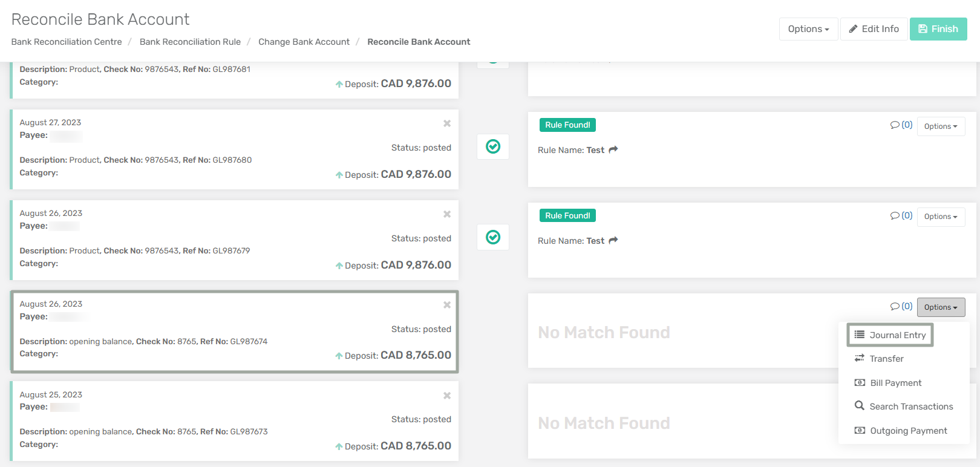Open the Bank Reconciliation Centre breadcrumb link
Image resolution: width=980 pixels, height=467 pixels.
tap(67, 42)
